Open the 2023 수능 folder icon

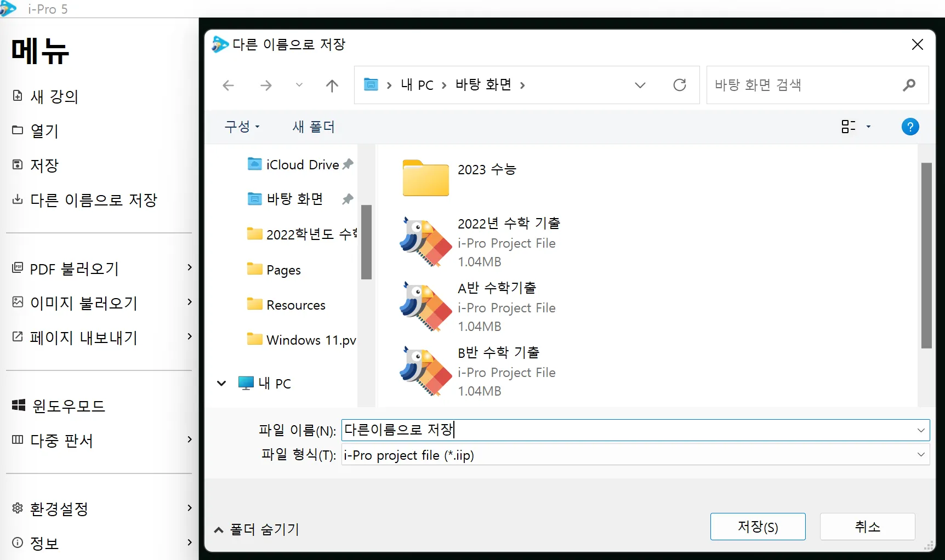click(425, 178)
